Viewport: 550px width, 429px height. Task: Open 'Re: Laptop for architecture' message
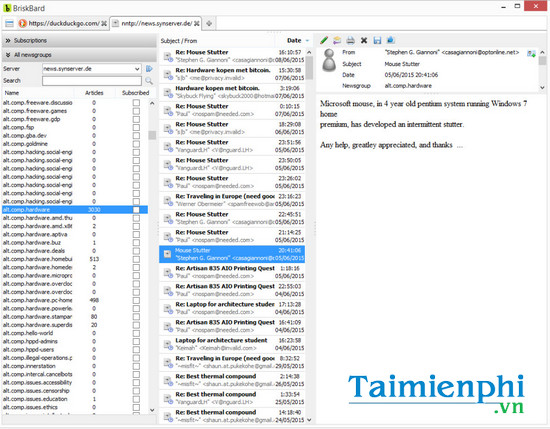pyautogui.click(x=232, y=308)
